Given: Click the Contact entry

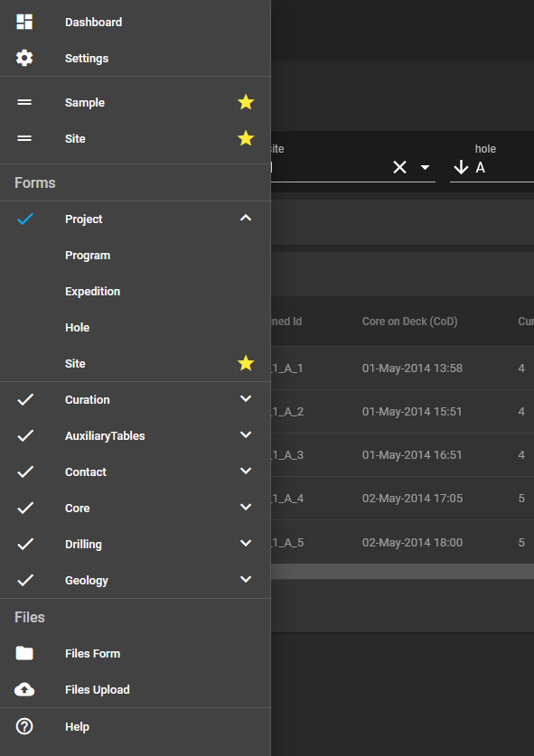Looking at the screenshot, I should click(85, 471).
